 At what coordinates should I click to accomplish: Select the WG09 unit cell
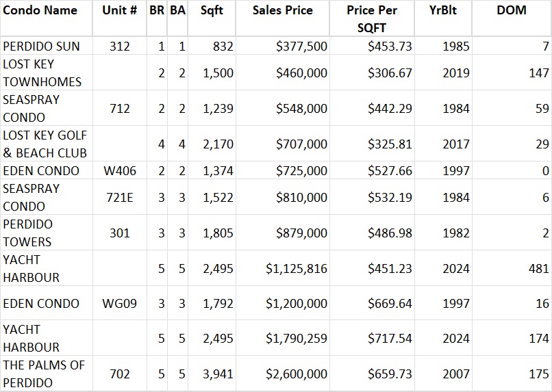[x=119, y=303]
